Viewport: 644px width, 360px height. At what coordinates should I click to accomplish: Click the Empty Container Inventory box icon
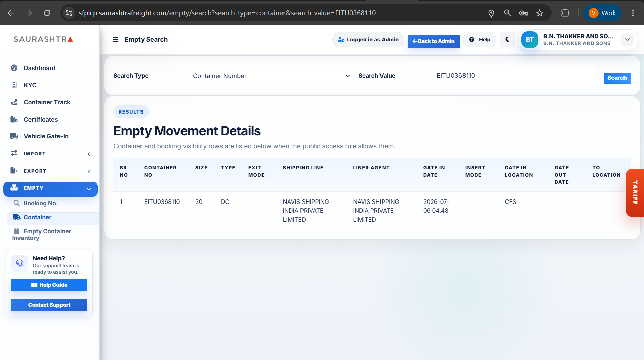pyautogui.click(x=16, y=231)
